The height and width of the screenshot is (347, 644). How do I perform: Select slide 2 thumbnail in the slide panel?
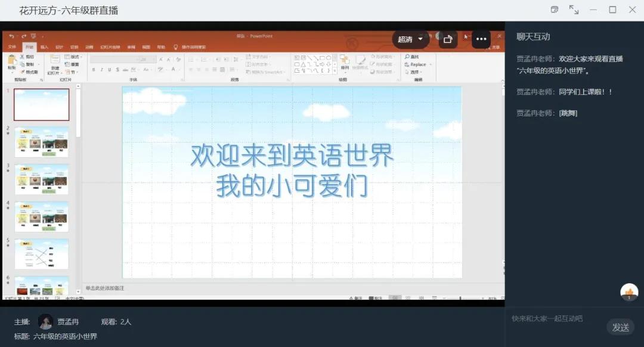pos(42,142)
